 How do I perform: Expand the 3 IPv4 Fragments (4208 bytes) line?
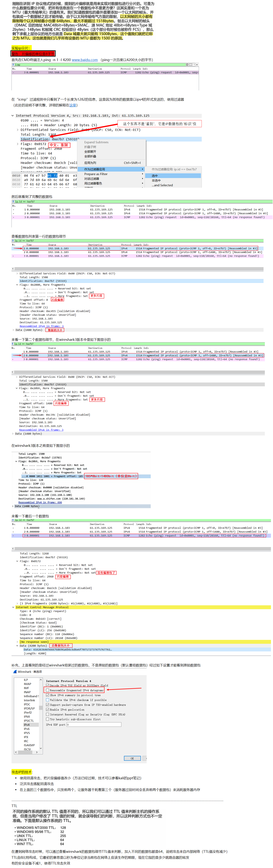point(17,603)
